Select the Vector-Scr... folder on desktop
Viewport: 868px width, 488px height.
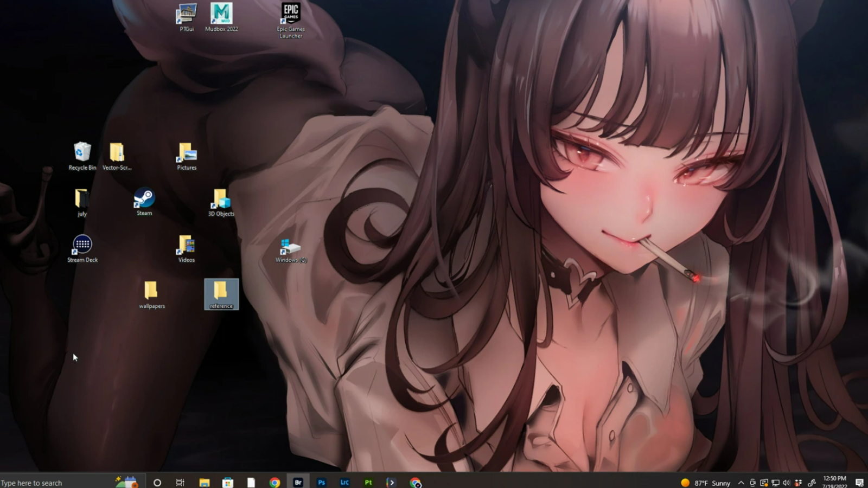pos(117,156)
